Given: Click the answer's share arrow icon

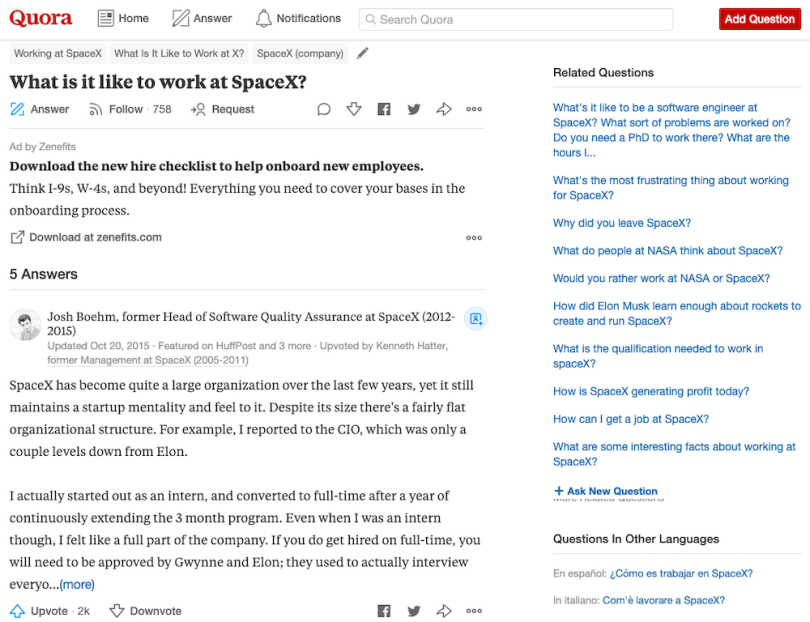Looking at the screenshot, I should pos(444,611).
